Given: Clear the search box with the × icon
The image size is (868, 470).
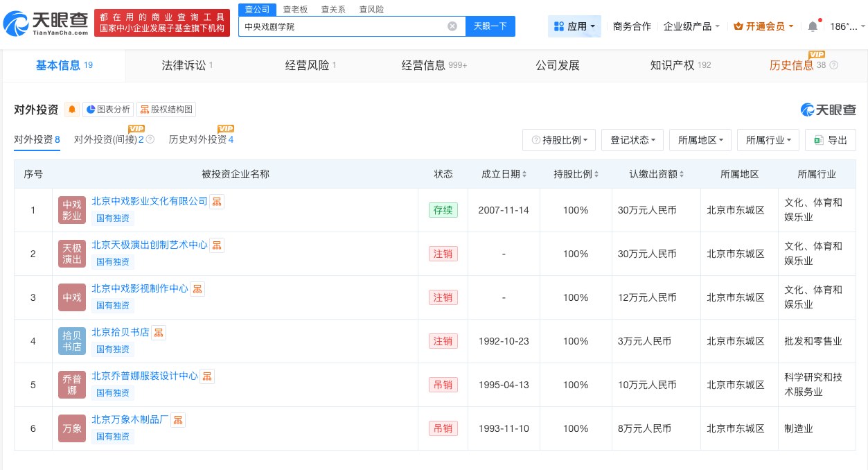Looking at the screenshot, I should point(452,26).
